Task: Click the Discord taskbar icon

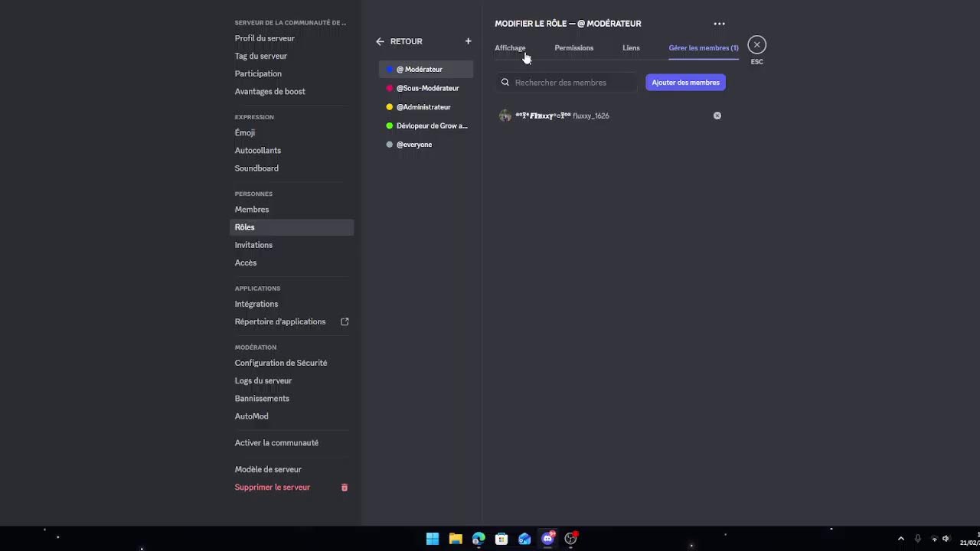Action: [x=547, y=539]
